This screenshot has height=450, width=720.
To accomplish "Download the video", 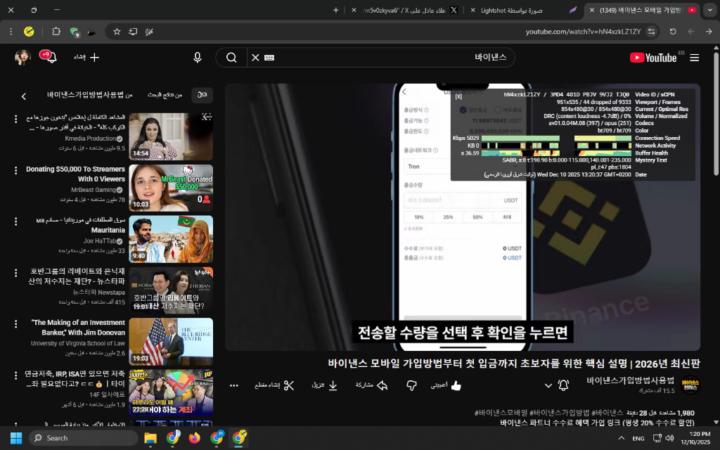I will (325, 386).
